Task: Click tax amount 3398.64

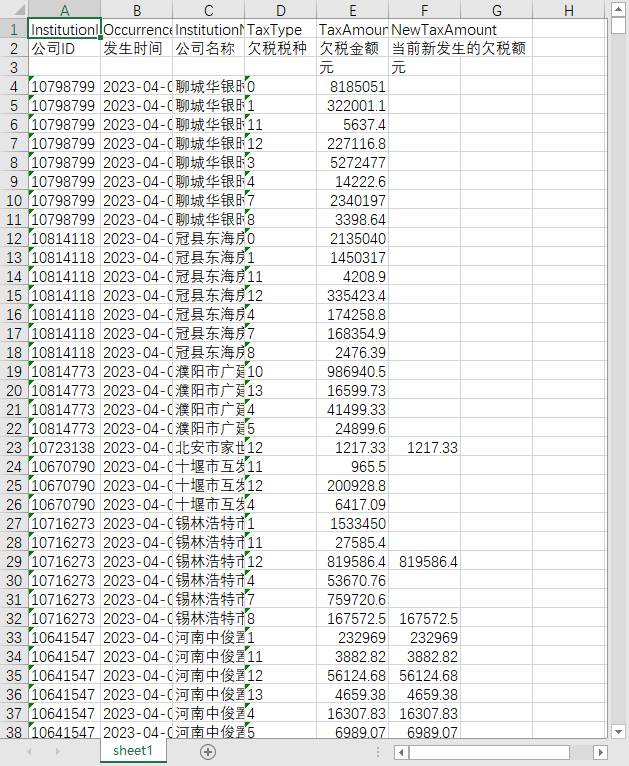Action: 353,219
